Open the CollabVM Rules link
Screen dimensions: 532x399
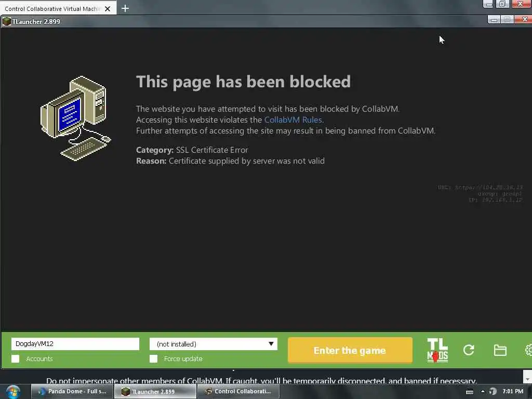pos(293,120)
